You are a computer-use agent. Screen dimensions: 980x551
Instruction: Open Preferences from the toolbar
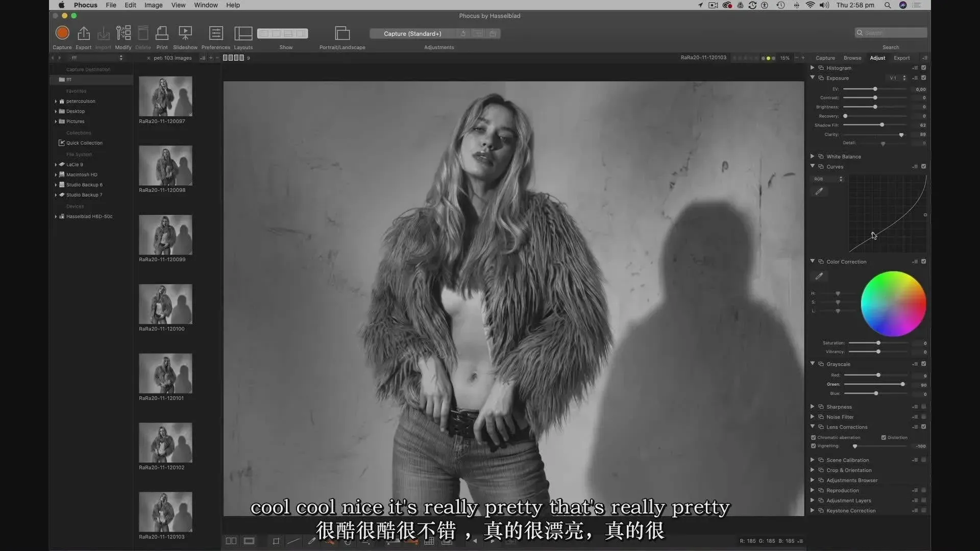tap(216, 33)
